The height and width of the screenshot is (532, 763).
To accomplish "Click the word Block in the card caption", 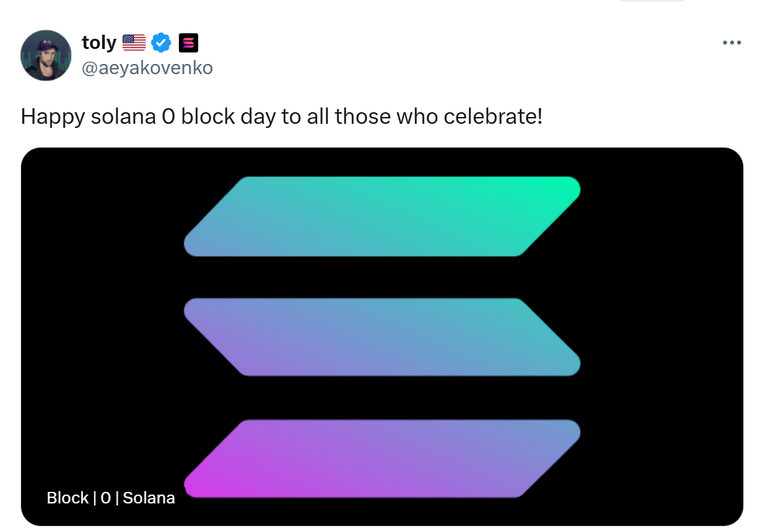I will (67, 498).
